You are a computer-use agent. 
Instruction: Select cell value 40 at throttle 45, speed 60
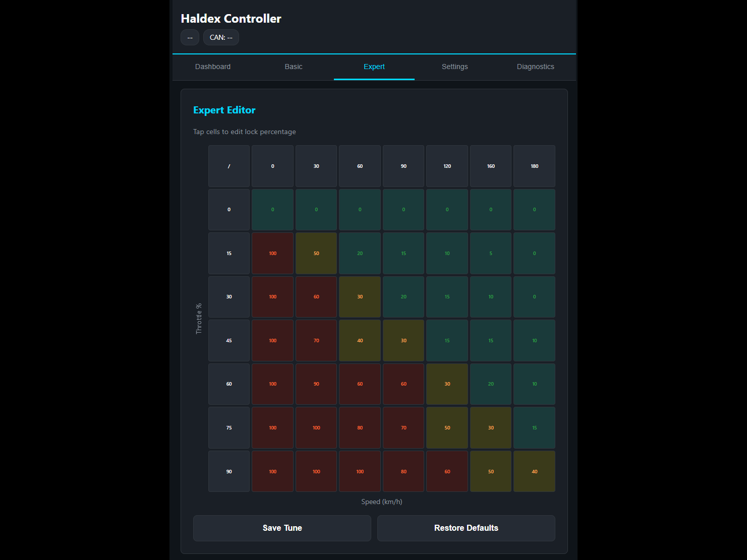[360, 341]
